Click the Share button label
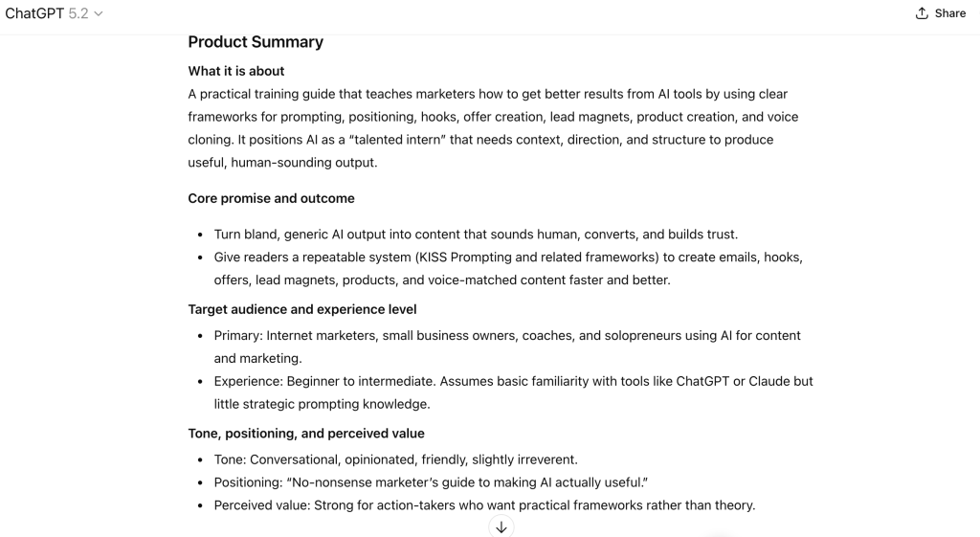The height and width of the screenshot is (537, 980). click(x=949, y=13)
